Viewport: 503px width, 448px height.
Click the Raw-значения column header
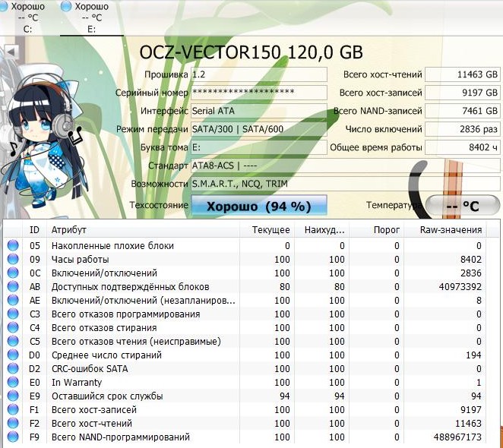pyautogui.click(x=445, y=229)
